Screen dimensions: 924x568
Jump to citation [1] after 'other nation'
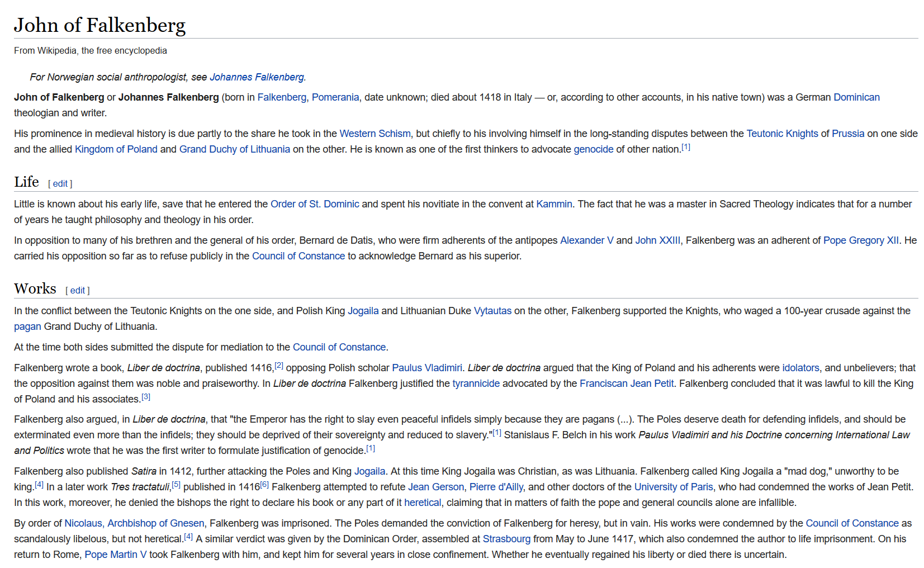686,147
